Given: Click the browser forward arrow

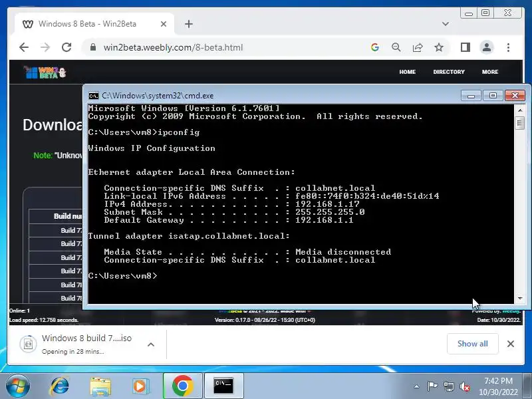Looking at the screenshot, I should pos(45,47).
